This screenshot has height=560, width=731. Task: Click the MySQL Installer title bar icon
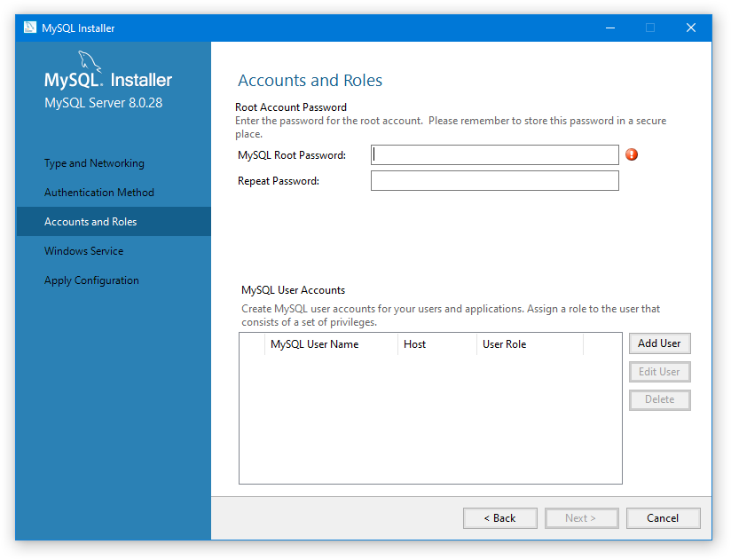pos(29,28)
